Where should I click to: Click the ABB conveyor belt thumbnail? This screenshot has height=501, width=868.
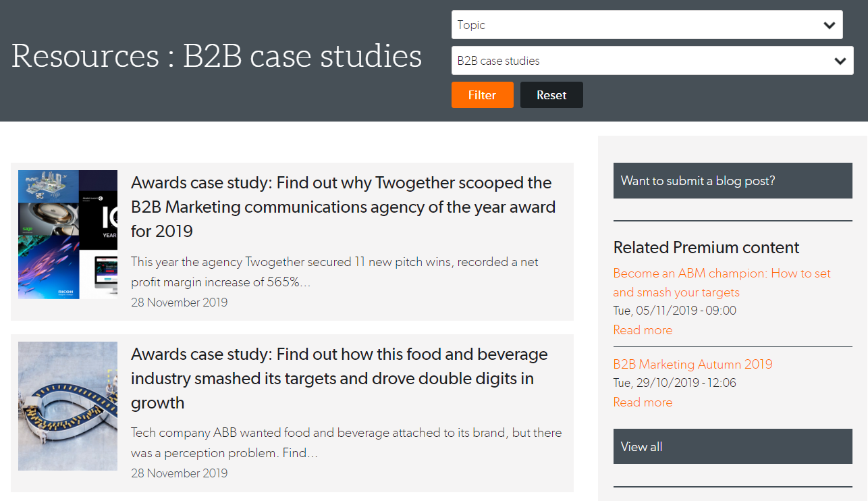(x=67, y=406)
